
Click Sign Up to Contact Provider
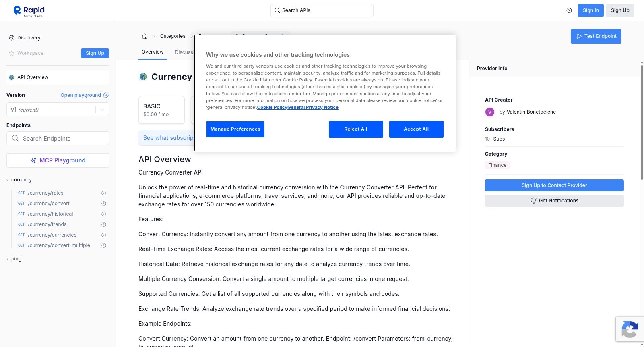tap(554, 185)
